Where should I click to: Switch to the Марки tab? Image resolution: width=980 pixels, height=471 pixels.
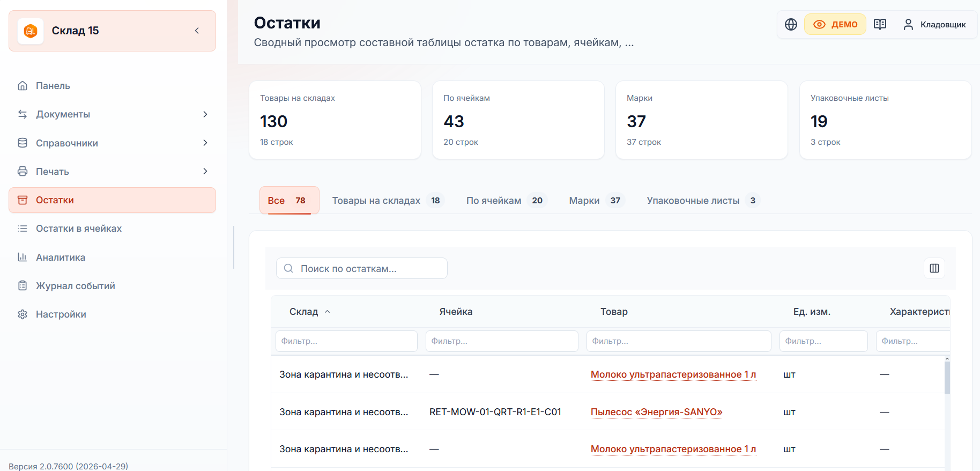(597, 200)
